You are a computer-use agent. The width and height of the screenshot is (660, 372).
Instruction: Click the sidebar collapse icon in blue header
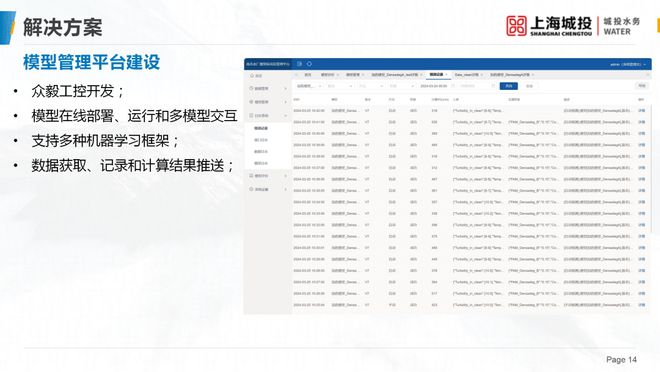(x=299, y=64)
